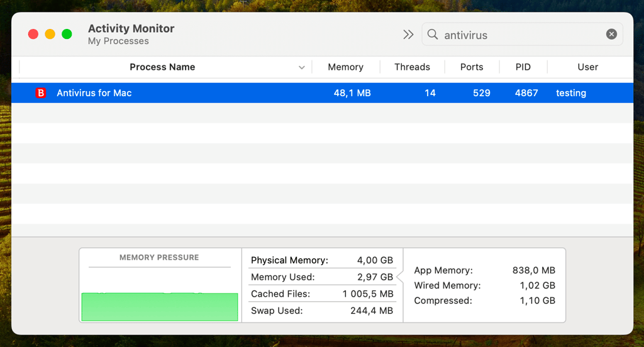Click the ports value '529'

pos(481,93)
